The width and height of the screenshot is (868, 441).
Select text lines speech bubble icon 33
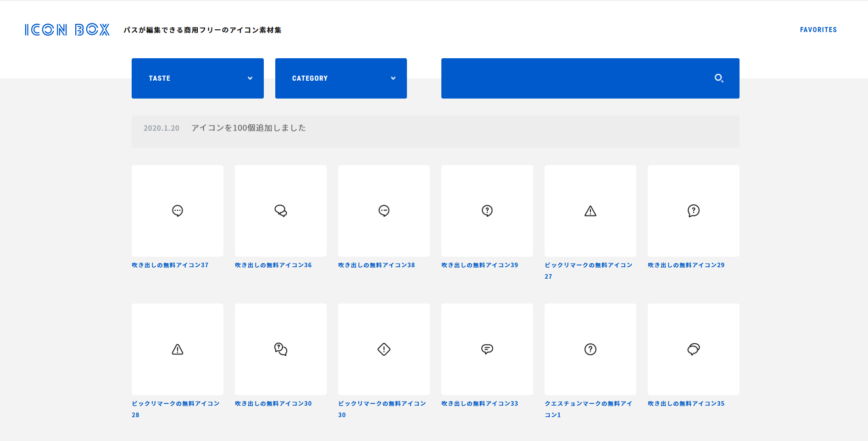coord(487,349)
